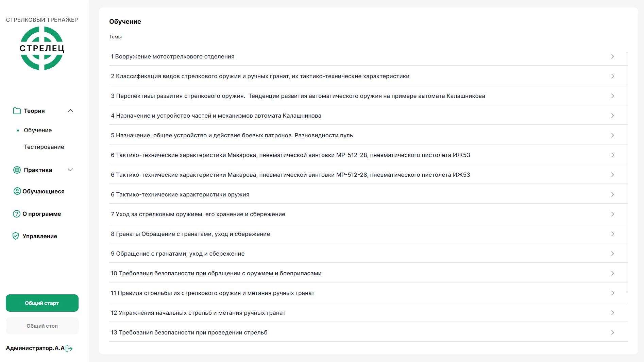The image size is (644, 362).
Task: Open the Обучающиеся menu item
Action: click(43, 191)
